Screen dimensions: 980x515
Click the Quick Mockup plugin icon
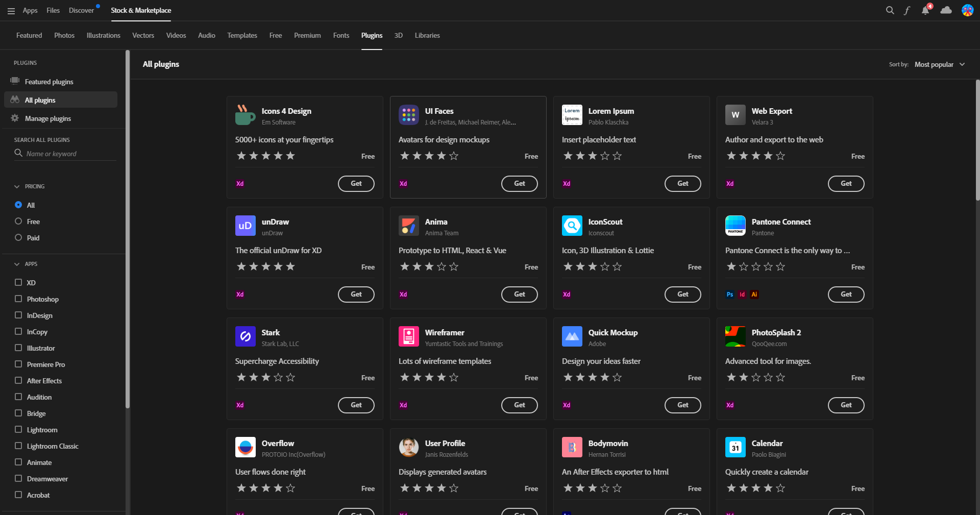572,336
